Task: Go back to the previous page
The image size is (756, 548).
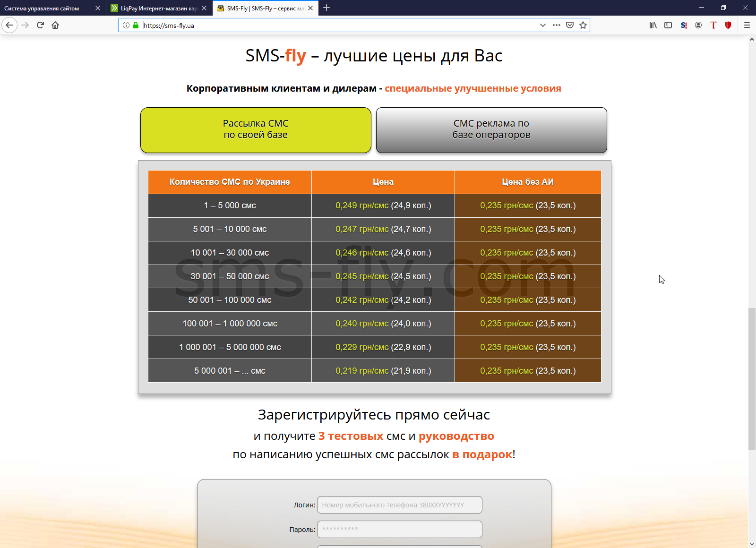Action: 9,25
